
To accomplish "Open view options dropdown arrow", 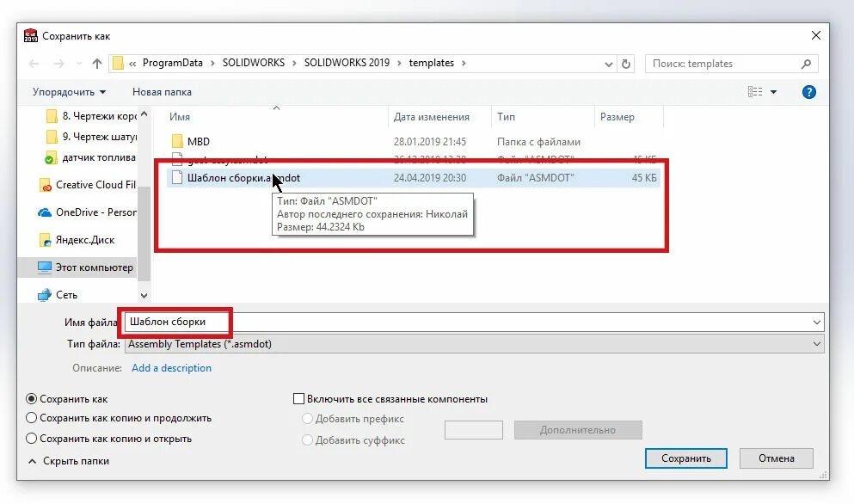I will 773,92.
